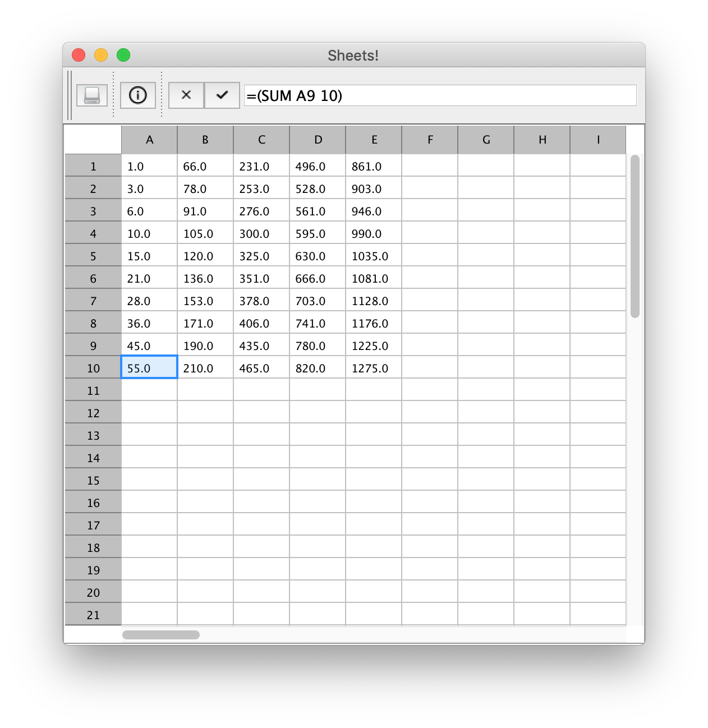Select cell containing 276.0
This screenshot has width=708, height=728.
click(261, 211)
